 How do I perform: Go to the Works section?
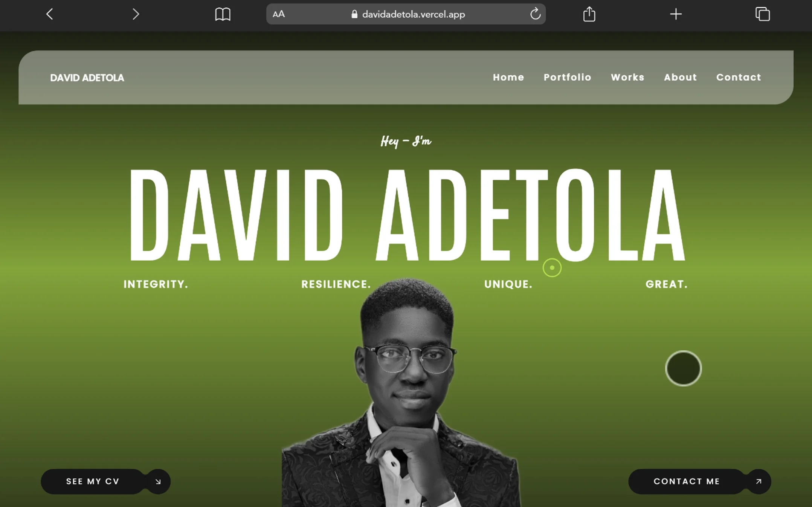[627, 77]
